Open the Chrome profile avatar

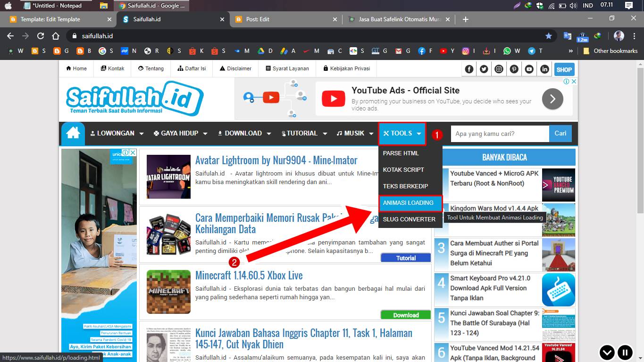(619, 36)
